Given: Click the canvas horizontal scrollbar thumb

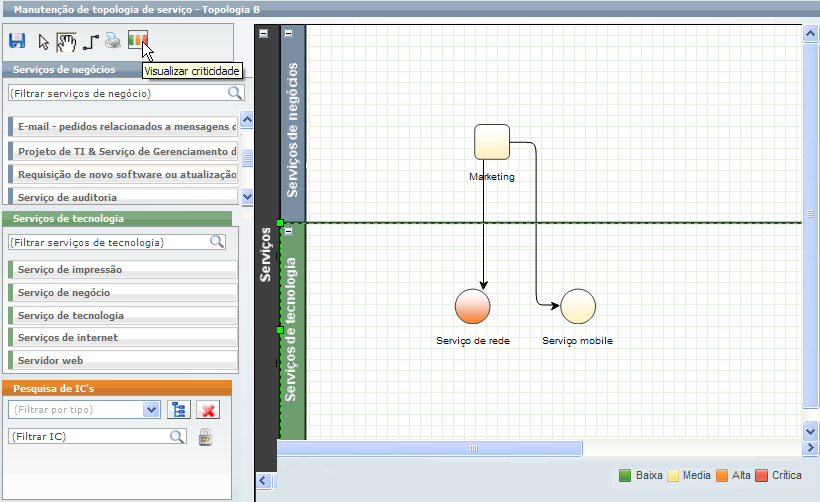Looking at the screenshot, I should tap(429, 448).
